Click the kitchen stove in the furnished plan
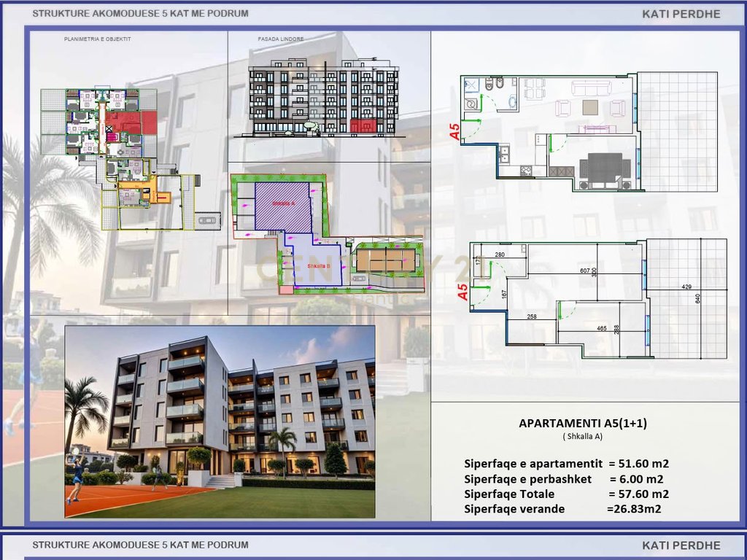The height and width of the screenshot is (560, 747). (526, 171)
